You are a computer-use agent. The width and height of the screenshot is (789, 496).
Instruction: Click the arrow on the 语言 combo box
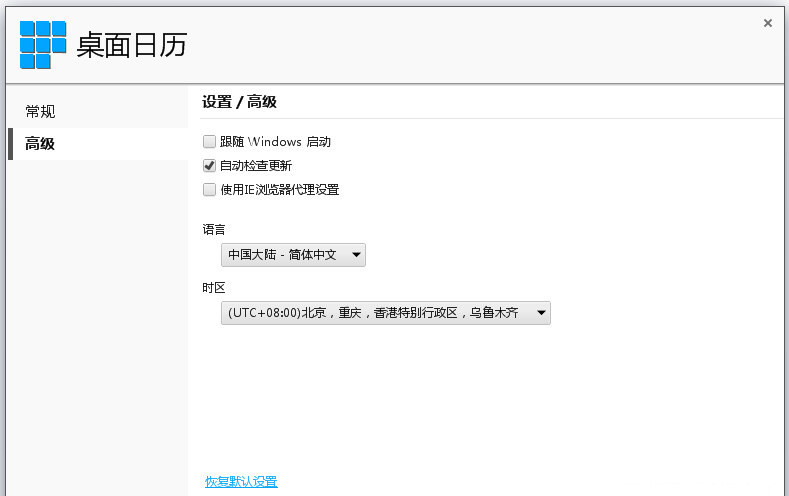[x=355, y=255]
